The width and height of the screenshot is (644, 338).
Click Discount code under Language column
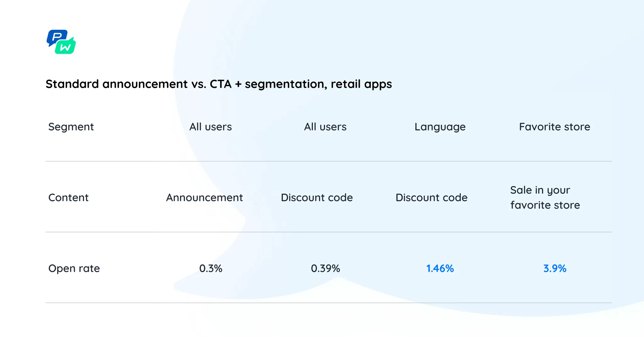tap(431, 197)
